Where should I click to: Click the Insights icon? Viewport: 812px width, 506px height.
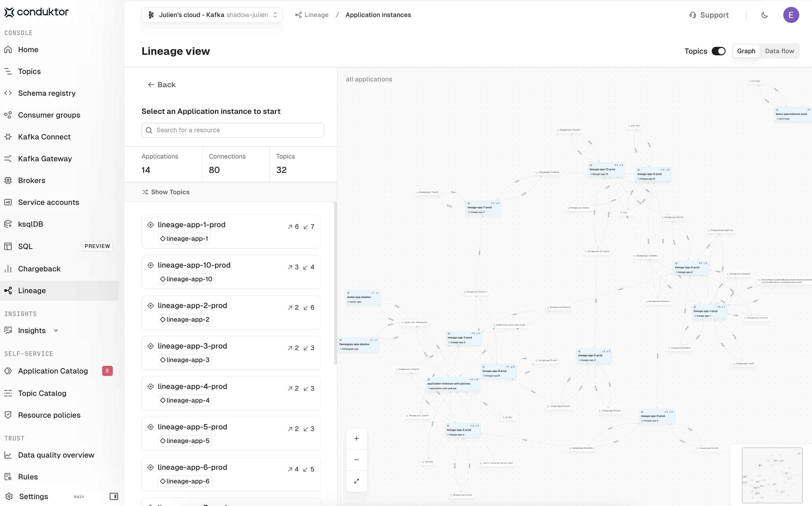click(x=8, y=331)
